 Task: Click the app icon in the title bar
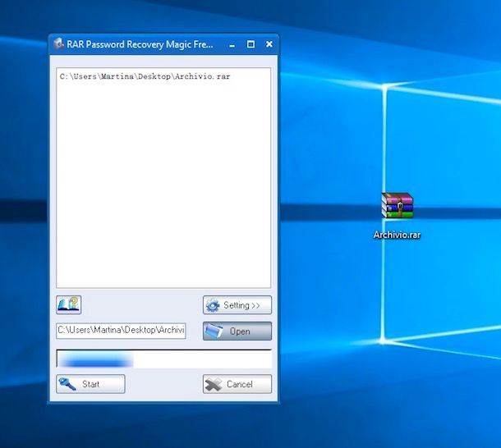tap(58, 43)
